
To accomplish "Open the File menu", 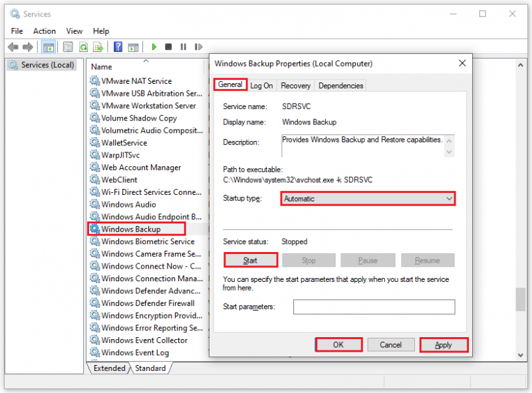I will click(17, 31).
